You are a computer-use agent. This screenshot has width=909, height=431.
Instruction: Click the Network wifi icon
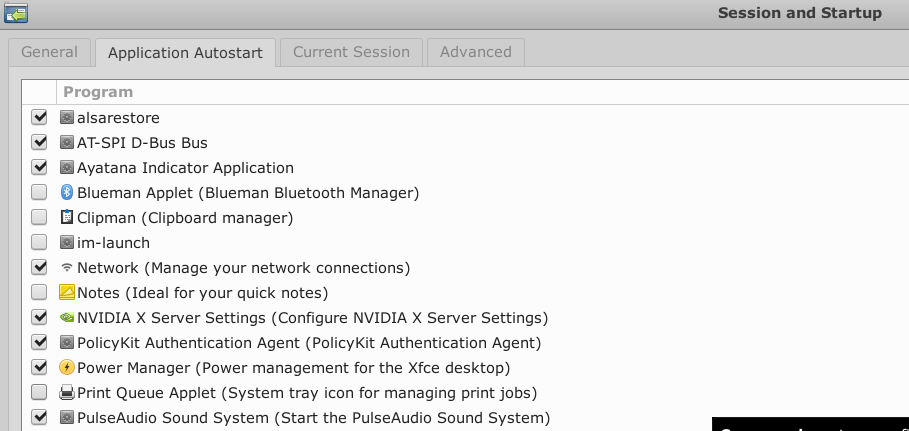(x=67, y=268)
